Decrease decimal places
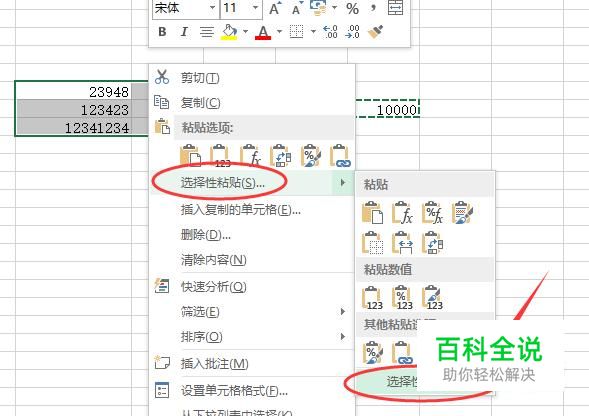Screen dimensions: 589x416 coord(352,32)
